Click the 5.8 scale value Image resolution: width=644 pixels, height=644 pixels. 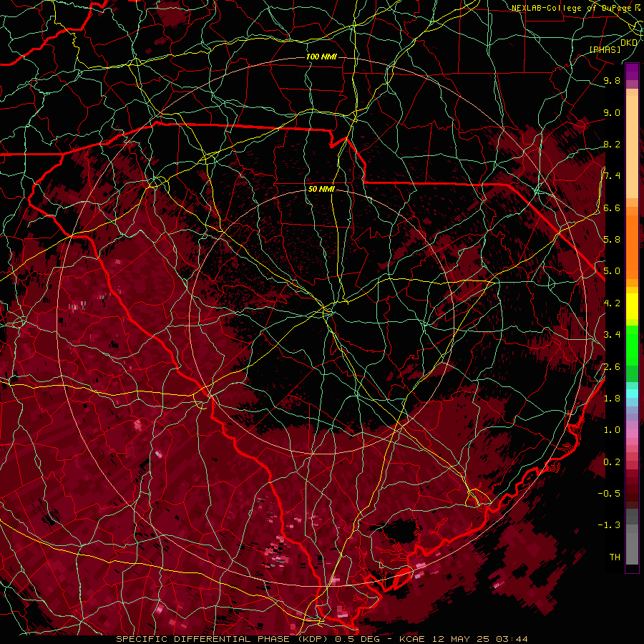(x=612, y=240)
